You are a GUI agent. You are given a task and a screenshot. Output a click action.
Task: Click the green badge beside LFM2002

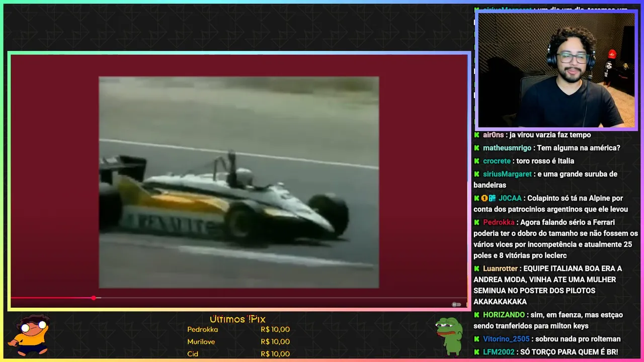[476, 352]
